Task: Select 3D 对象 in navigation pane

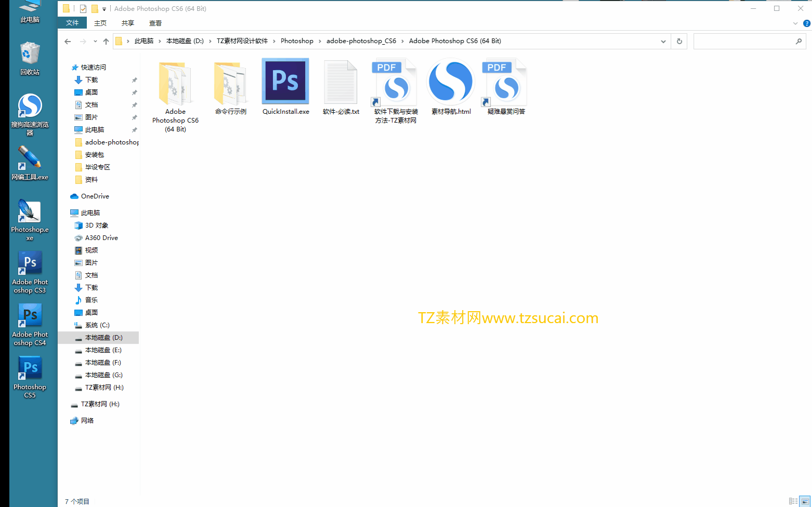Action: (x=97, y=225)
